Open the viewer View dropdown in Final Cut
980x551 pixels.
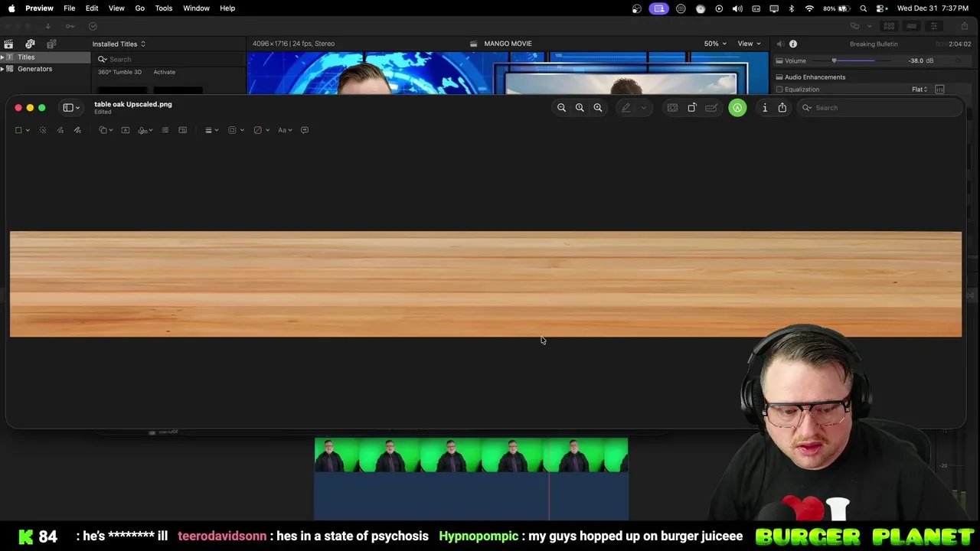click(749, 44)
